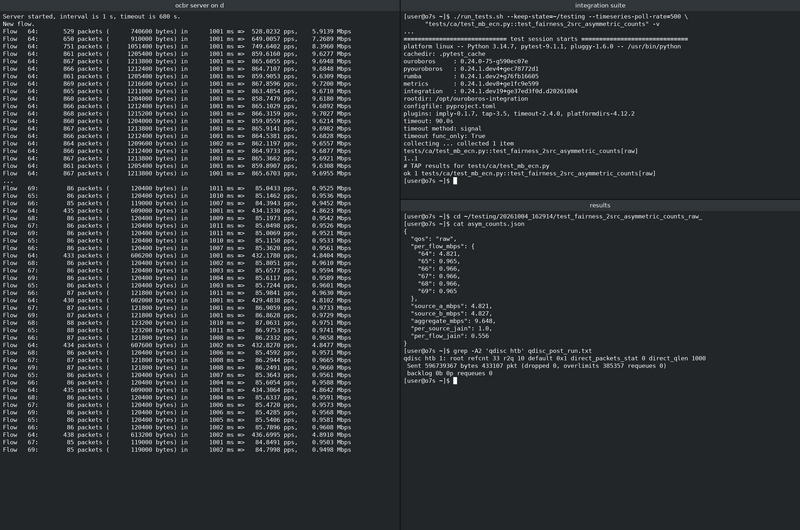Image resolution: width=800 pixels, height=530 pixels.
Task: Click the row with 434.1330 pps
Action: coord(177,211)
